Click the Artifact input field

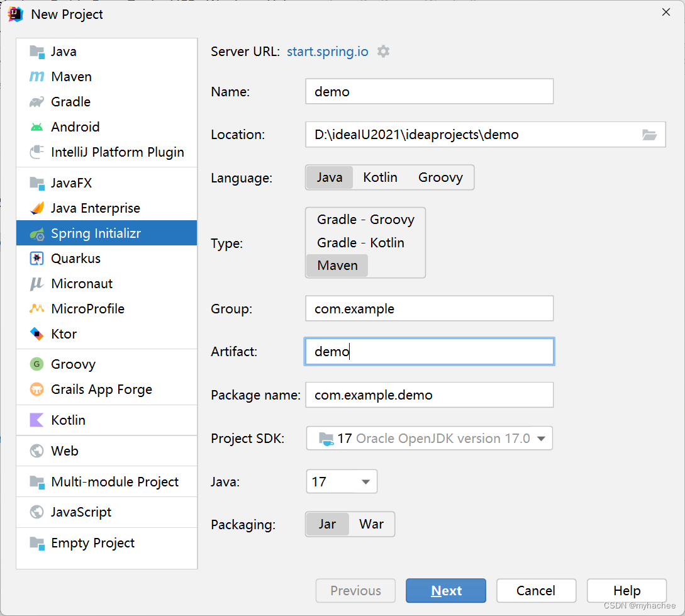[x=430, y=351]
